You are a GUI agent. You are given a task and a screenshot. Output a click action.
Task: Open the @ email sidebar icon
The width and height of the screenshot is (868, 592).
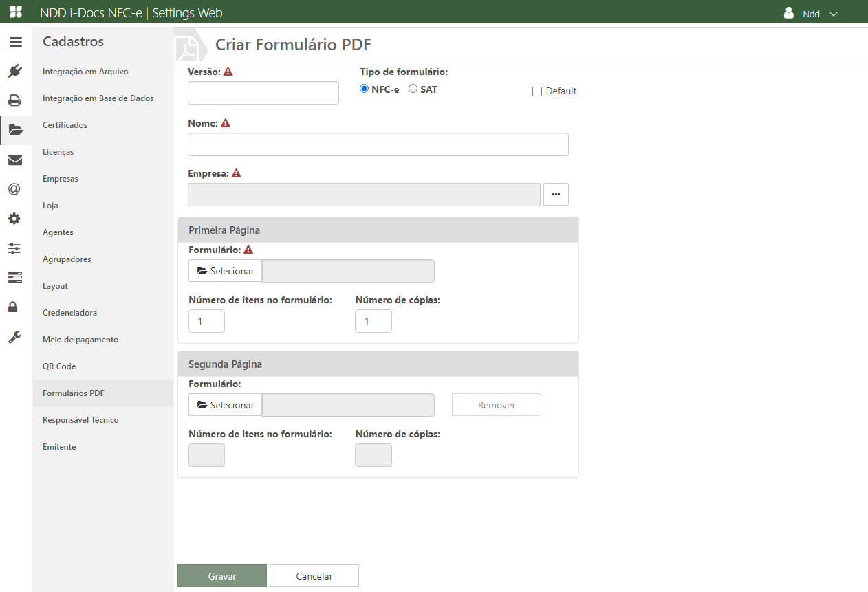click(14, 189)
